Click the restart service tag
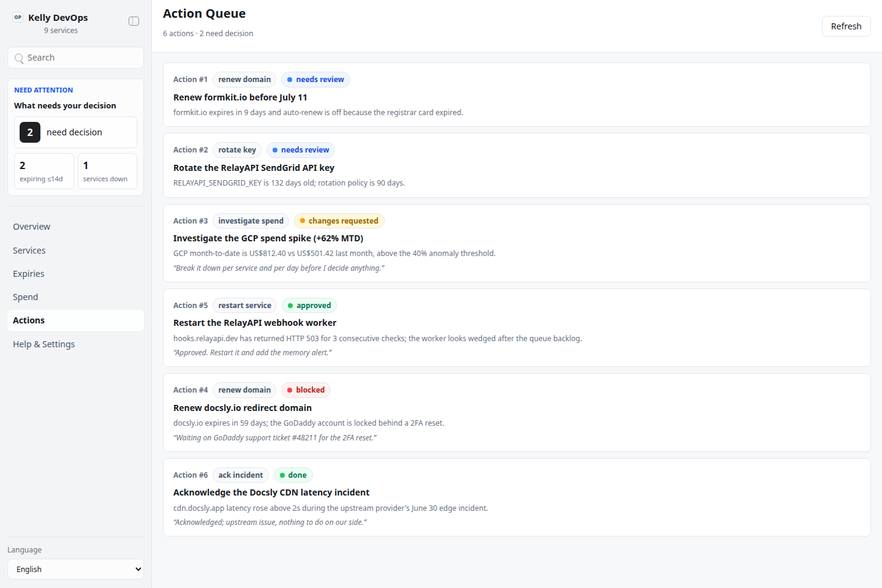The image size is (882, 588). [245, 306]
